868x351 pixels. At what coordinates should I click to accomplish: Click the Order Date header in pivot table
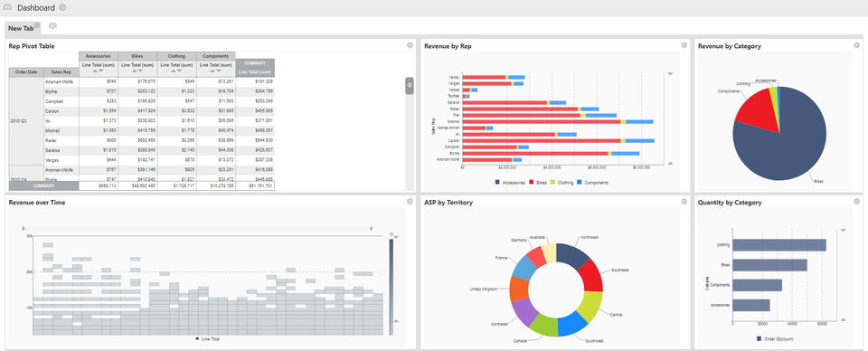point(26,72)
